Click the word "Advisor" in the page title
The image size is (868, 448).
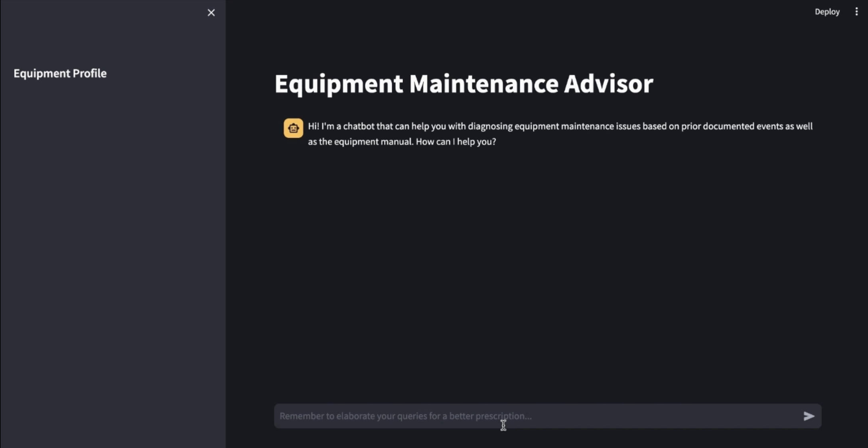[608, 84]
